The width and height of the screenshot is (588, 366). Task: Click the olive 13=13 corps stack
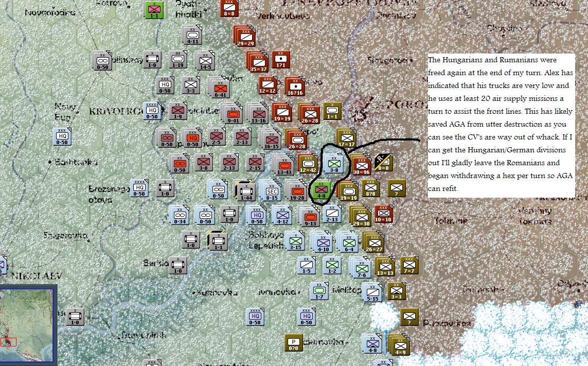[384, 267]
